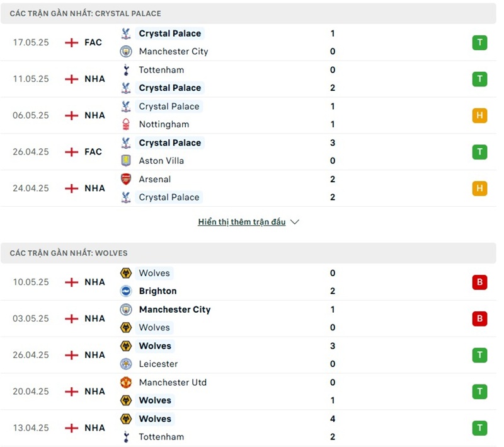The image size is (504, 447).
Task: Click the Leicester crest icon
Action: click(x=126, y=364)
